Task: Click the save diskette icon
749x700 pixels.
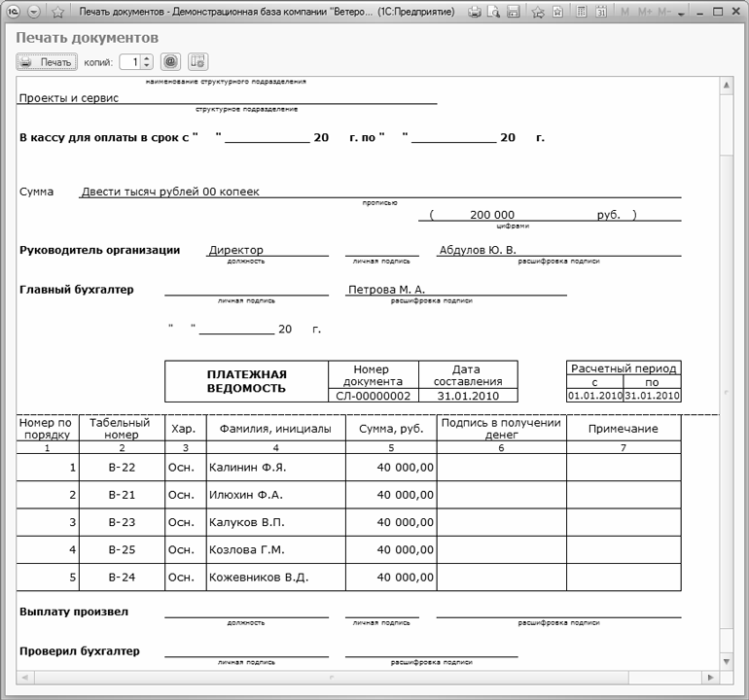Action: tap(513, 12)
